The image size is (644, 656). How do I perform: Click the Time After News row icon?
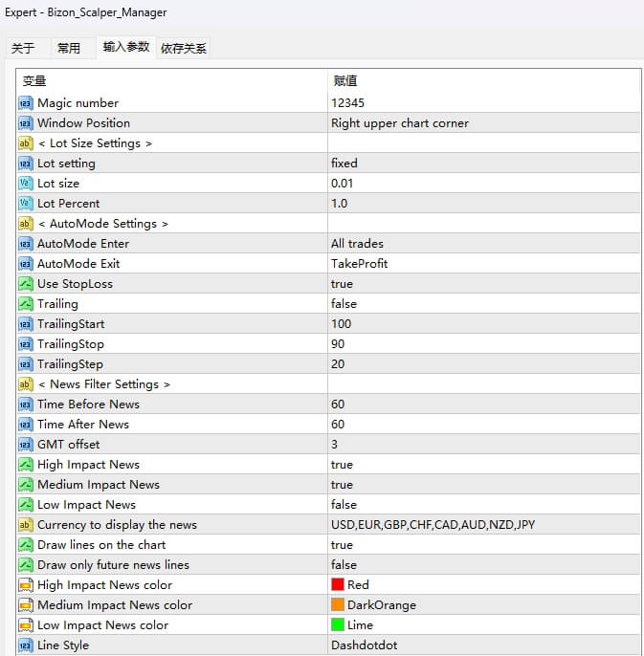(x=26, y=425)
